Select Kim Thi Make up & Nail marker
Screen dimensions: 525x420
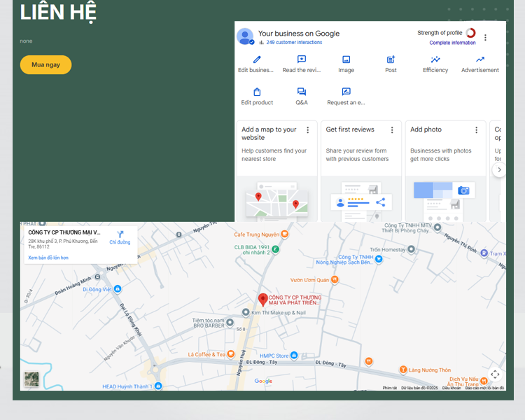click(x=246, y=312)
